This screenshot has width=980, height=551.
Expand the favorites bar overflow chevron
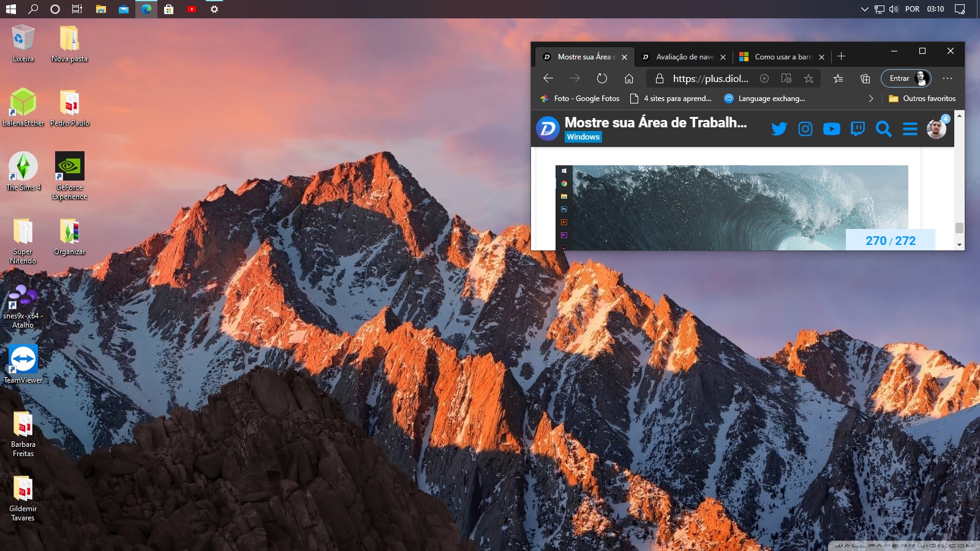click(871, 99)
